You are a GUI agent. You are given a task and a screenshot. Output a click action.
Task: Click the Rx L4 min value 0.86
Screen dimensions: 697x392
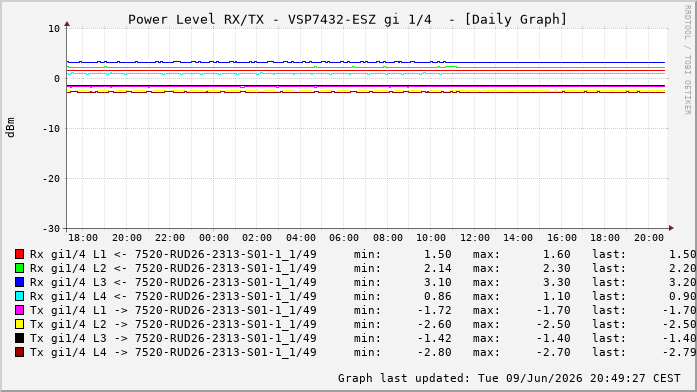pyautogui.click(x=437, y=296)
